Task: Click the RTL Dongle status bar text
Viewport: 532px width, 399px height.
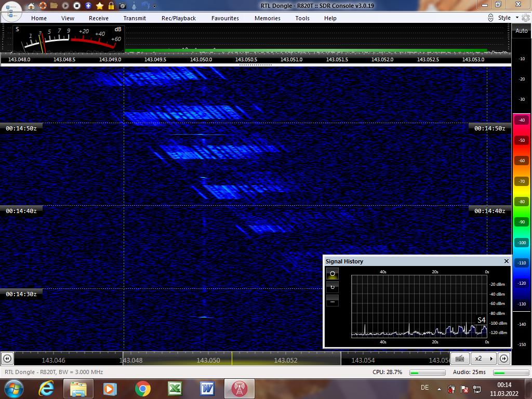Action: (x=54, y=372)
